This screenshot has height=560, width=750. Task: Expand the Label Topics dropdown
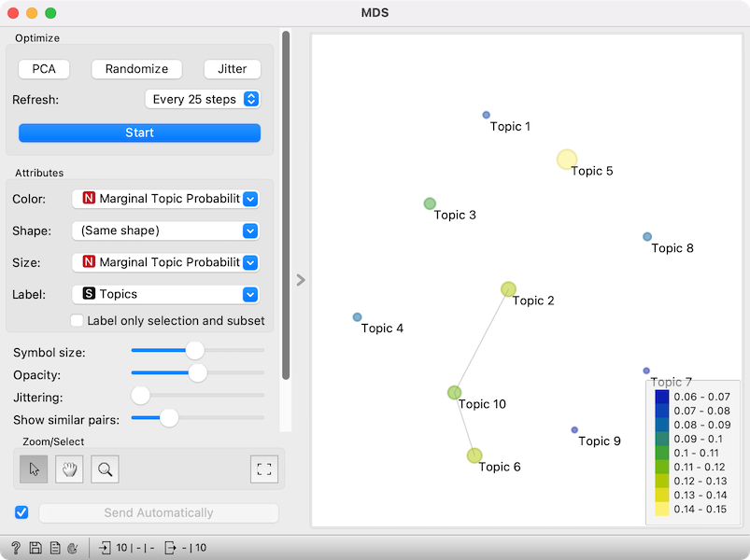[165, 294]
